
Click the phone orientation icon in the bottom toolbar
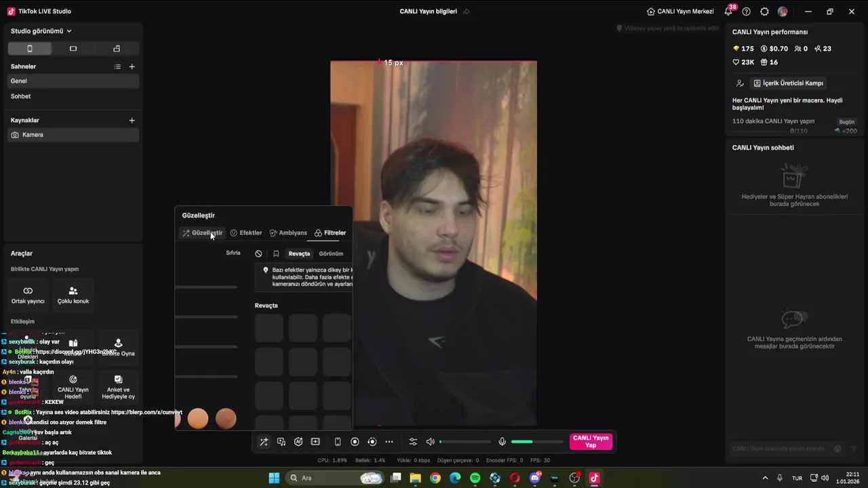338,442
